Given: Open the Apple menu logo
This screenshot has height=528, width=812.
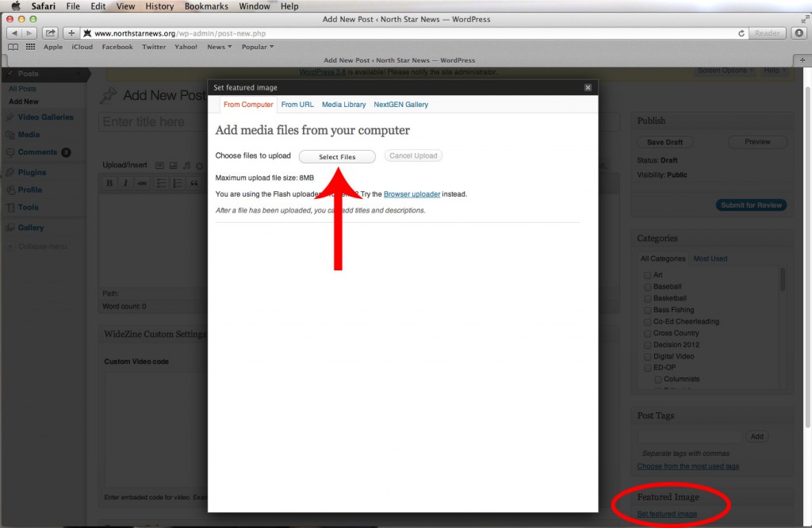Looking at the screenshot, I should click(x=16, y=6).
